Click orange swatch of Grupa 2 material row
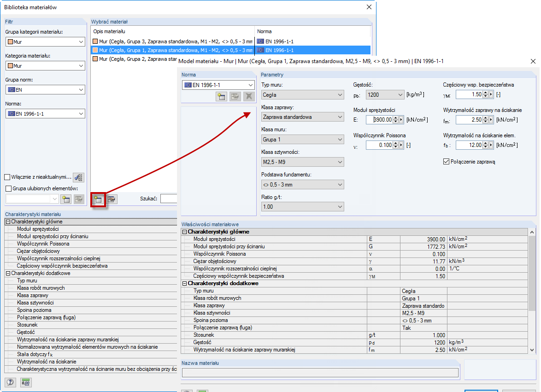 (95, 59)
